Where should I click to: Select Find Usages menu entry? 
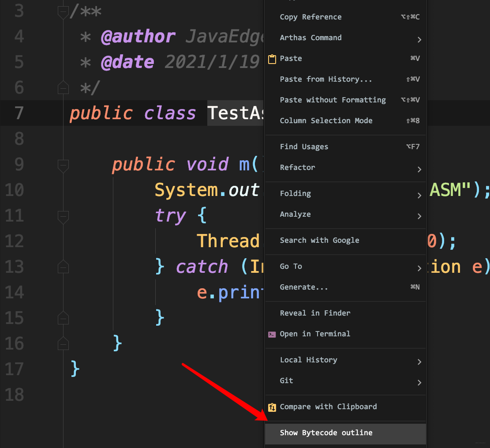coord(304,147)
